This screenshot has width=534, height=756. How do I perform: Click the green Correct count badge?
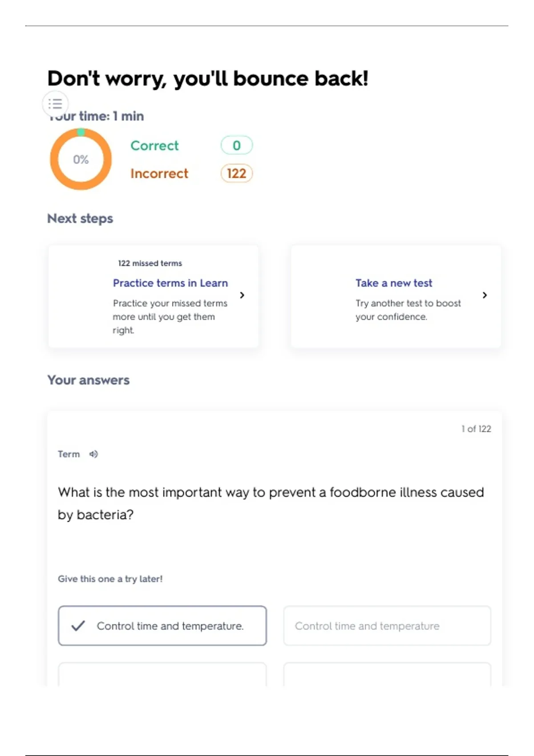pyautogui.click(x=236, y=145)
